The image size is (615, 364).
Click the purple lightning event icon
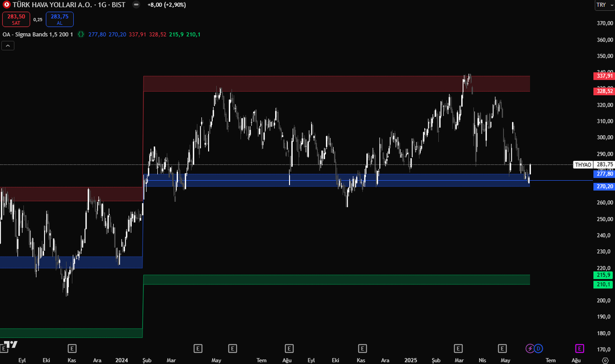(x=530, y=349)
